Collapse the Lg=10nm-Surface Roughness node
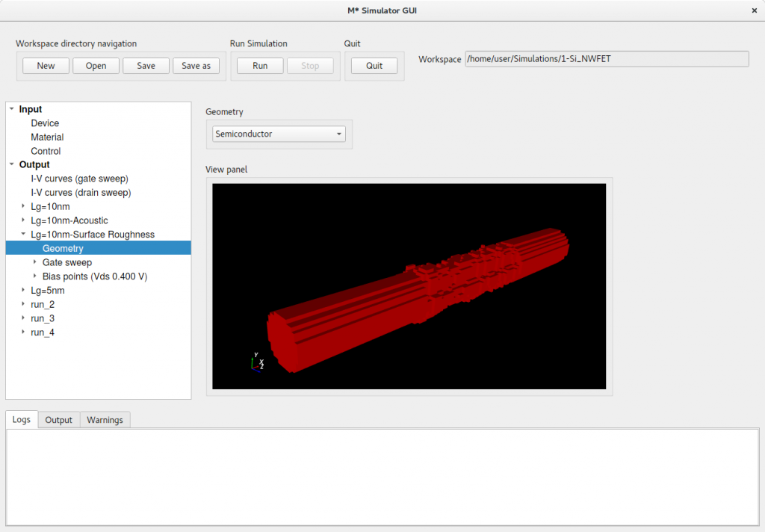This screenshot has height=532, width=765. 23,235
